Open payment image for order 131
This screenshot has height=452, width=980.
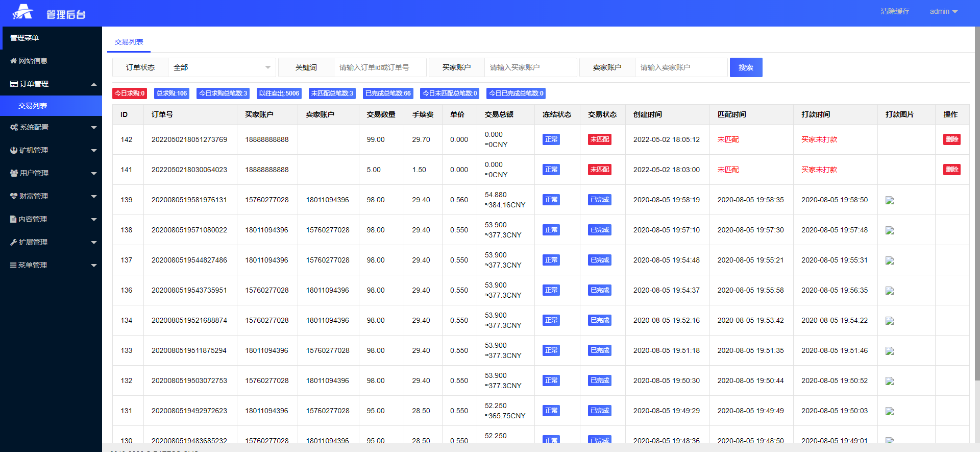(x=890, y=411)
